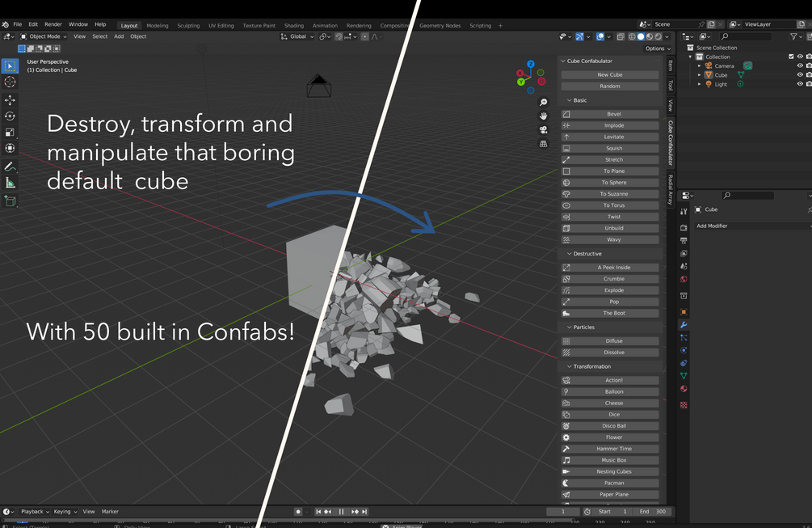Switch orthographic perspective grid icon
This screenshot has width=812, height=528.
(x=543, y=144)
